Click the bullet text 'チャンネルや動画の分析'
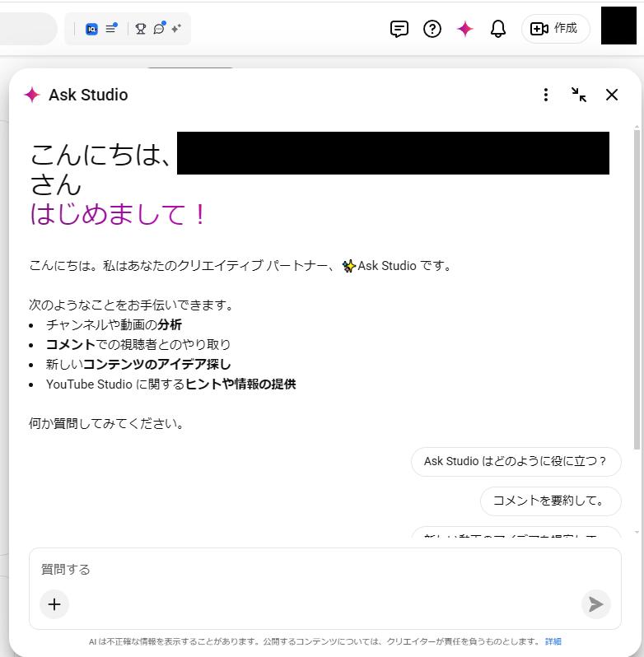 click(114, 324)
